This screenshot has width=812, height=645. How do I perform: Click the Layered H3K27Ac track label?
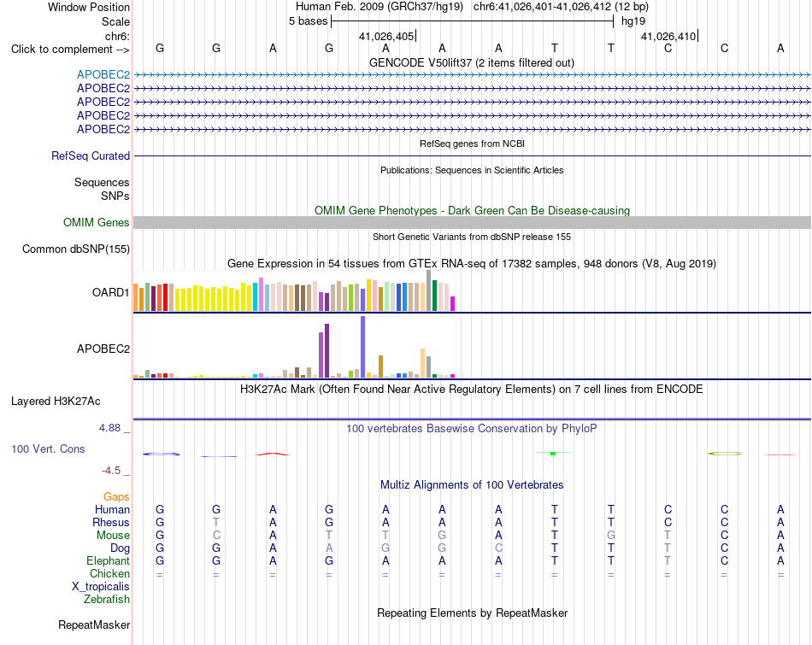[x=56, y=402]
